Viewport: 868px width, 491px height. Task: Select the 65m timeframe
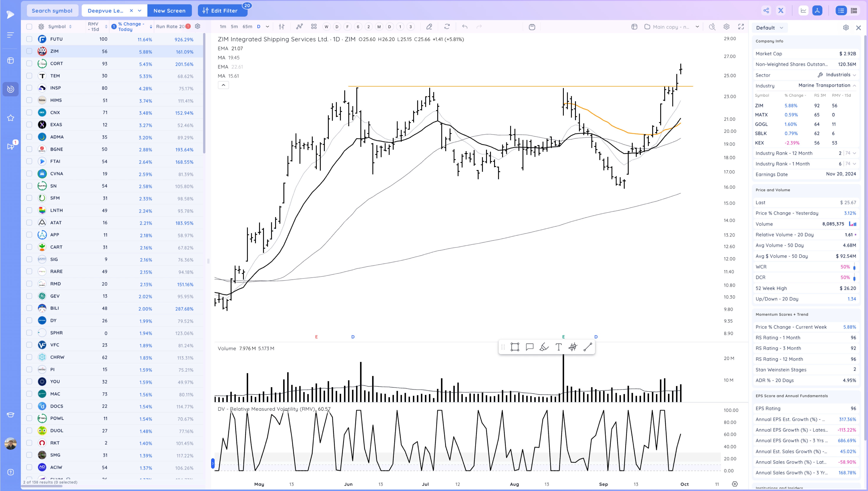click(x=247, y=27)
